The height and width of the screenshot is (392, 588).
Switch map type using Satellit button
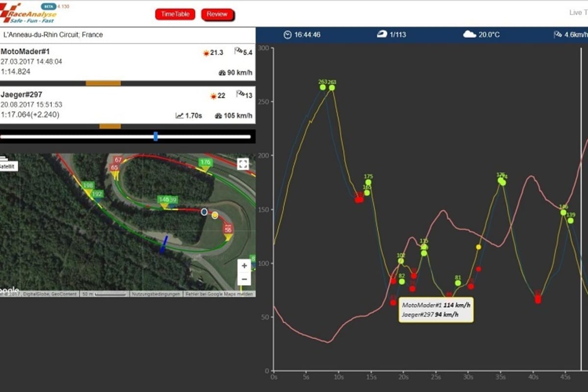click(x=8, y=167)
